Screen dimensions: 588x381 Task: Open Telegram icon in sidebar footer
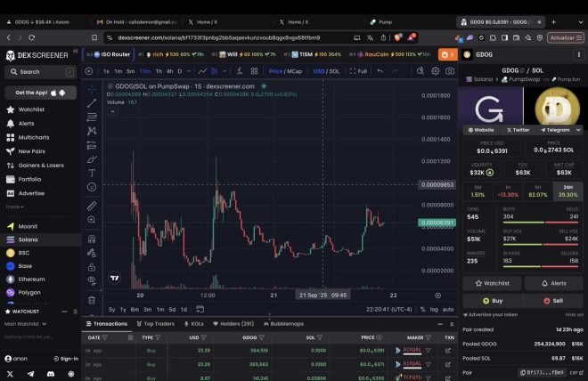coord(30,374)
